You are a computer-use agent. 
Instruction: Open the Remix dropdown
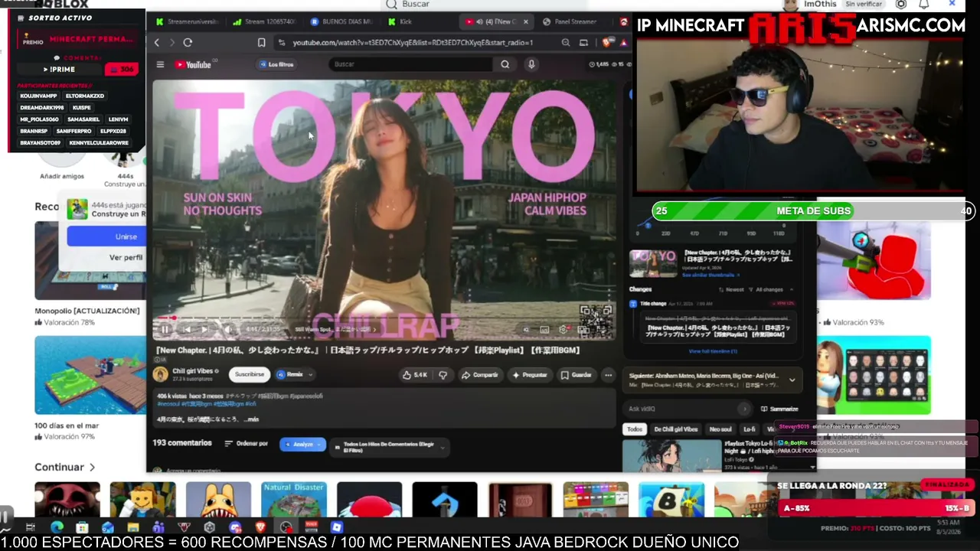point(294,375)
